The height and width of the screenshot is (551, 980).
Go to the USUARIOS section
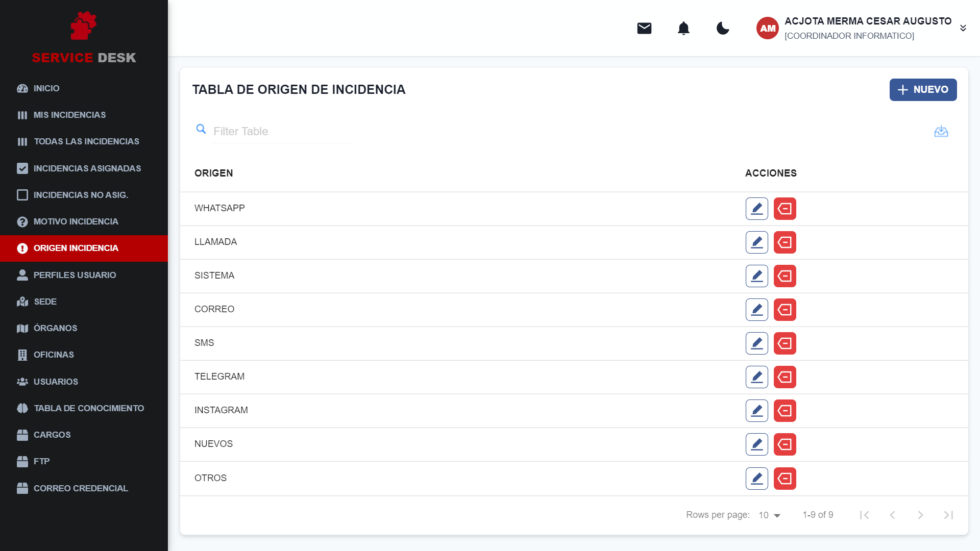pos(56,381)
